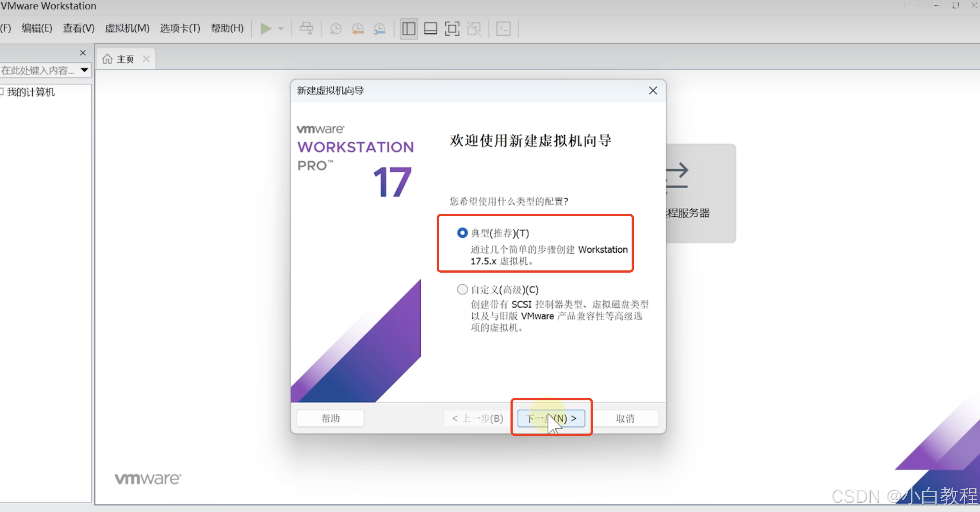This screenshot has width=980, height=512.
Task: Click the 下一步(N) next button
Action: [551, 418]
